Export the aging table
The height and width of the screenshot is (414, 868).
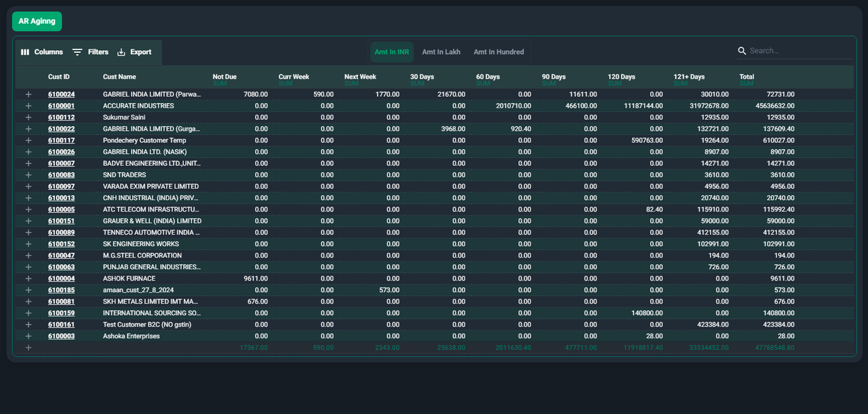click(134, 52)
